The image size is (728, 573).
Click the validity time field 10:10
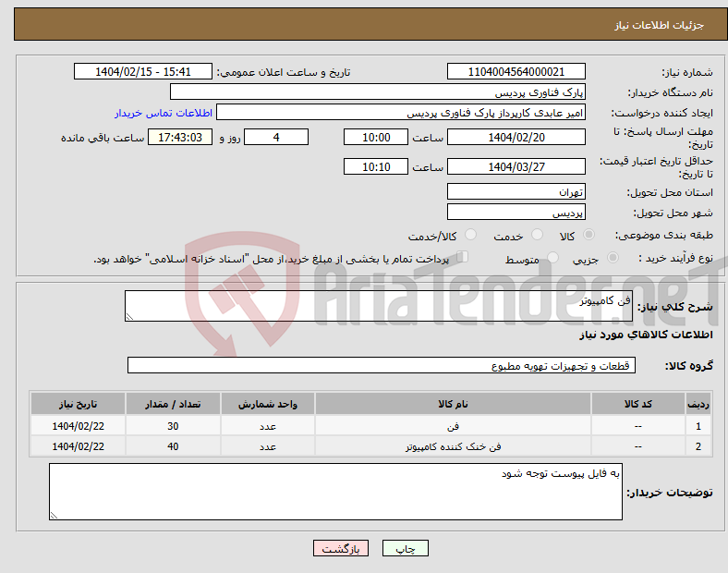(376, 166)
